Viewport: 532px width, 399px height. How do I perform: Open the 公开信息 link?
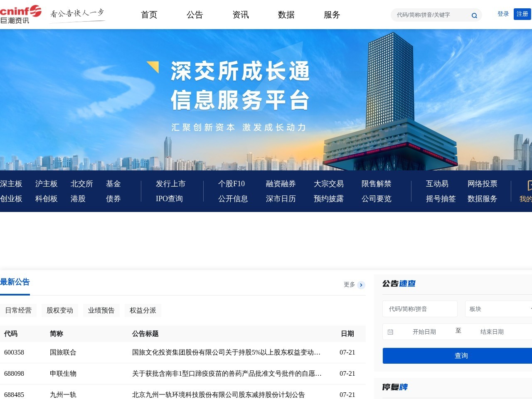233,199
